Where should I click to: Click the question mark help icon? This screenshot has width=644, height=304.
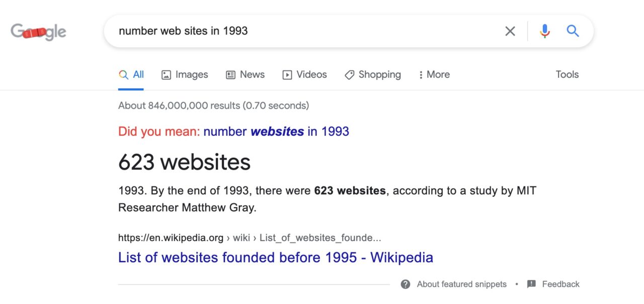pos(406,284)
